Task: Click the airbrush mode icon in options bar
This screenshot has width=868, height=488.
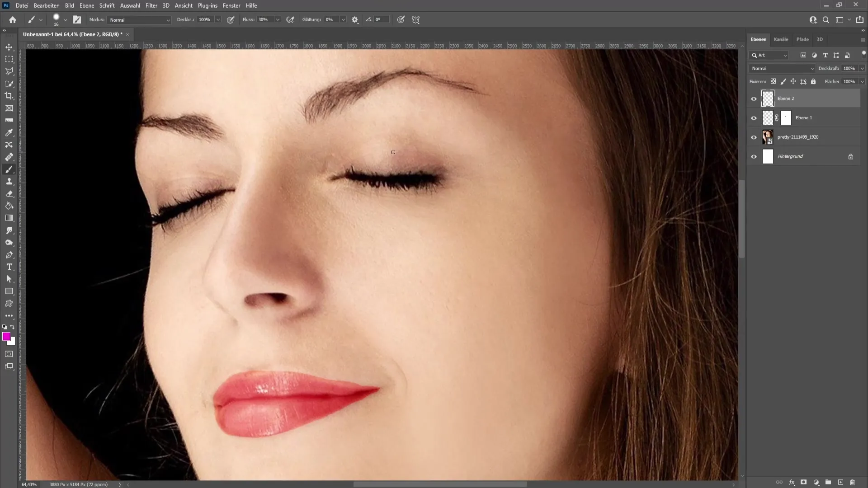Action: (x=291, y=20)
